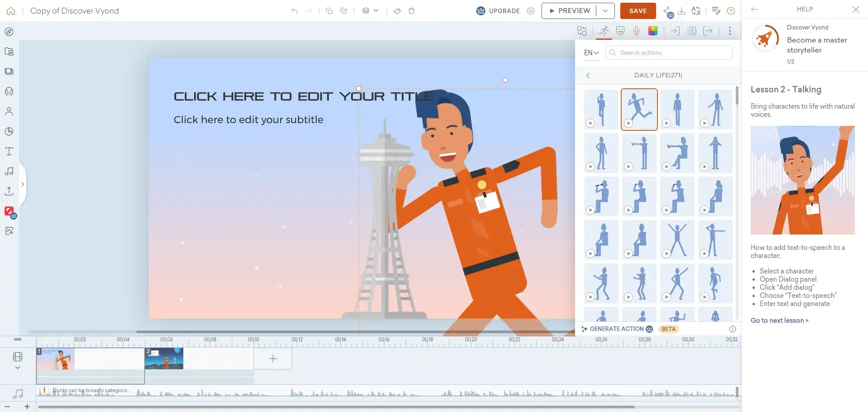Open the Props armchair icon in sidebar

coord(9,91)
